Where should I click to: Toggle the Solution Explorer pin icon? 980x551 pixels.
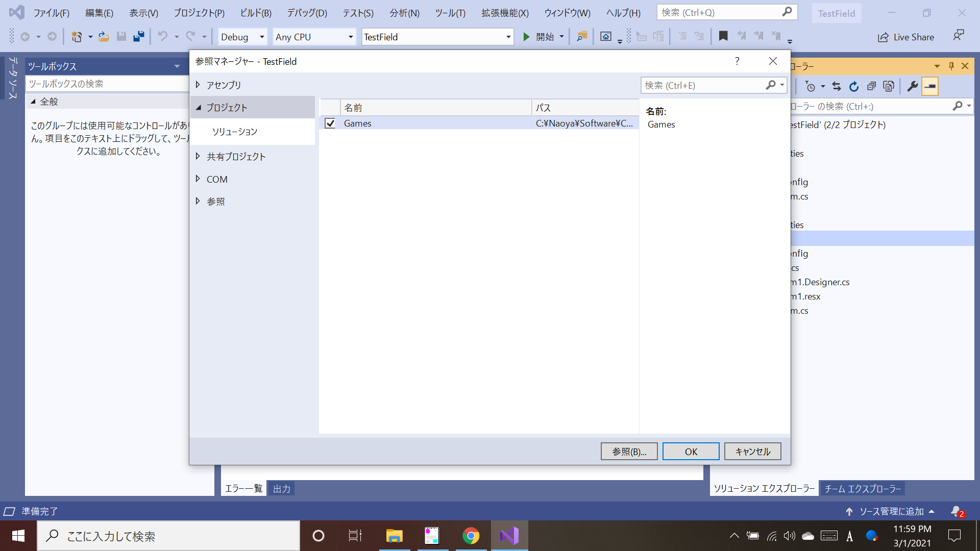[x=951, y=66]
